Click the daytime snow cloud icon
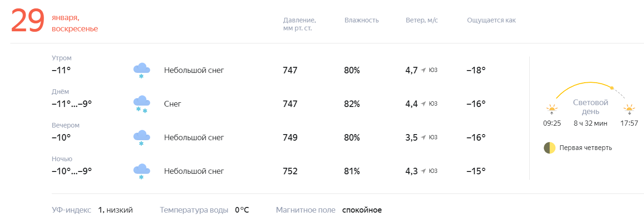 [141, 104]
